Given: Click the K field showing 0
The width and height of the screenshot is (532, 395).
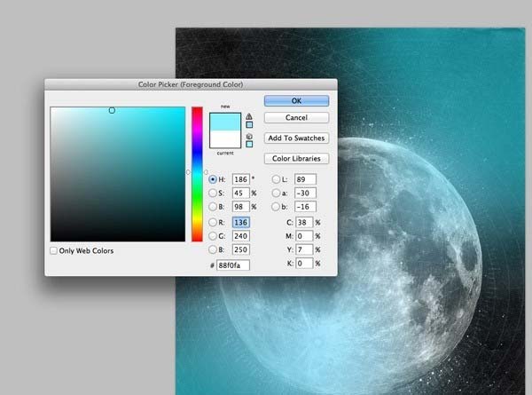Looking at the screenshot, I should coord(304,264).
